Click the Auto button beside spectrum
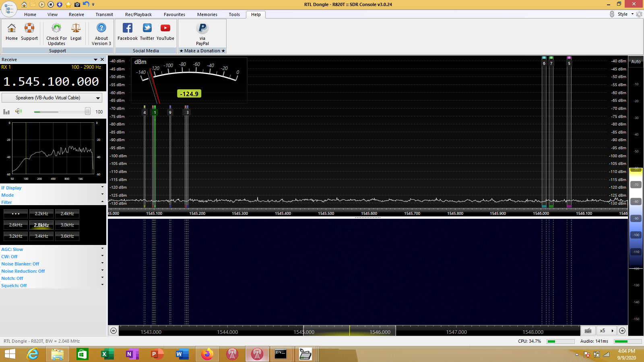The image size is (644, 362). pyautogui.click(x=636, y=62)
